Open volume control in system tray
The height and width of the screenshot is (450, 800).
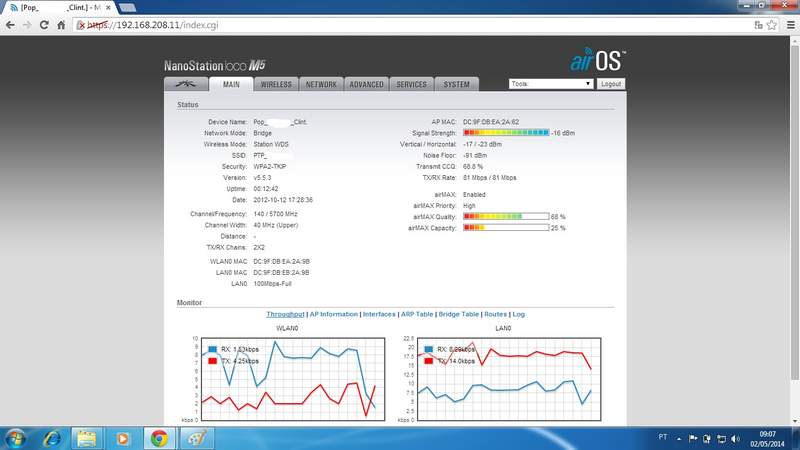pos(735,439)
